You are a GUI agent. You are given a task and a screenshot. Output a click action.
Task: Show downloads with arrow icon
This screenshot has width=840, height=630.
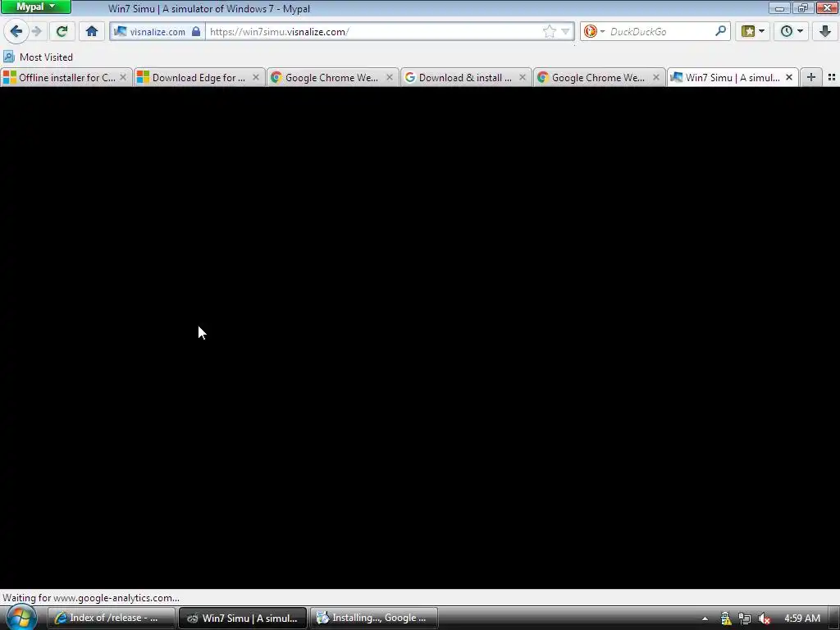825,32
